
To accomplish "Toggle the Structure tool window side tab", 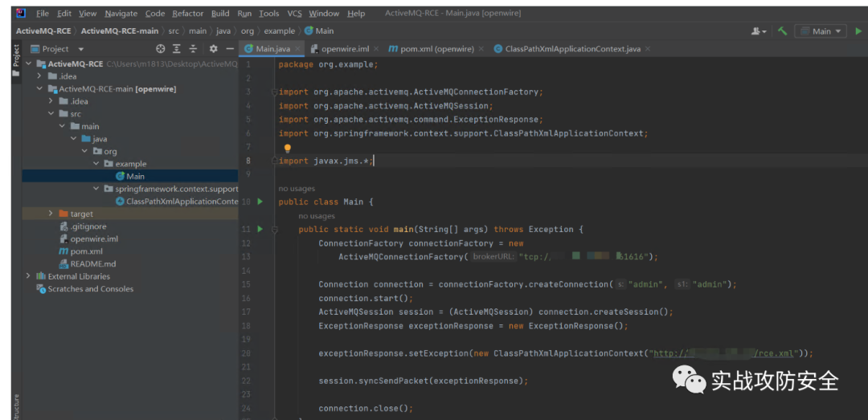I will click(x=16, y=407).
